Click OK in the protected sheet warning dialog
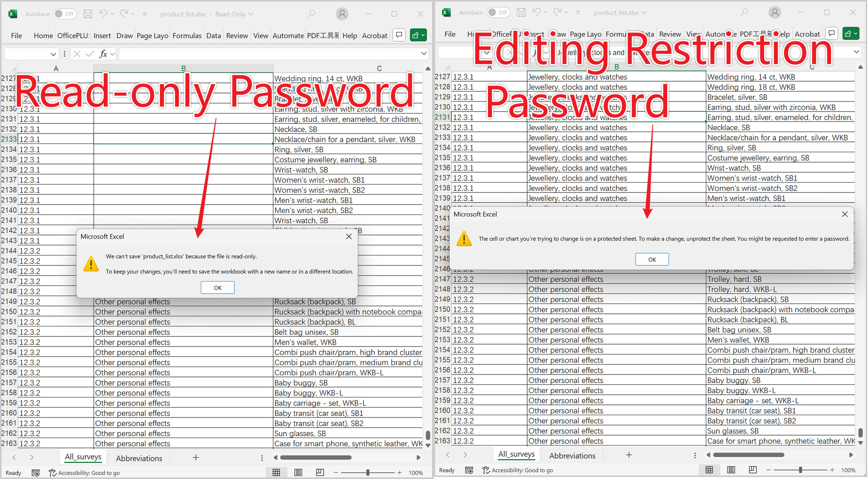 pos(652,259)
